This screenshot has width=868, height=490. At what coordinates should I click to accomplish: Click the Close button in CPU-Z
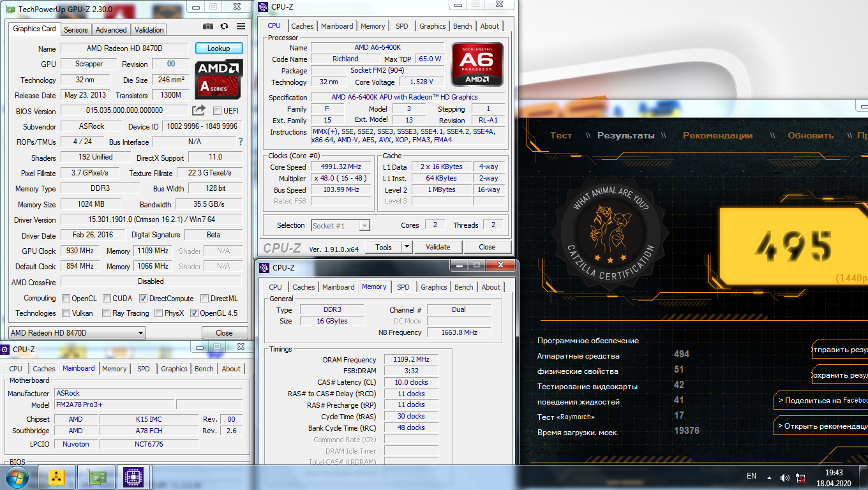(487, 247)
